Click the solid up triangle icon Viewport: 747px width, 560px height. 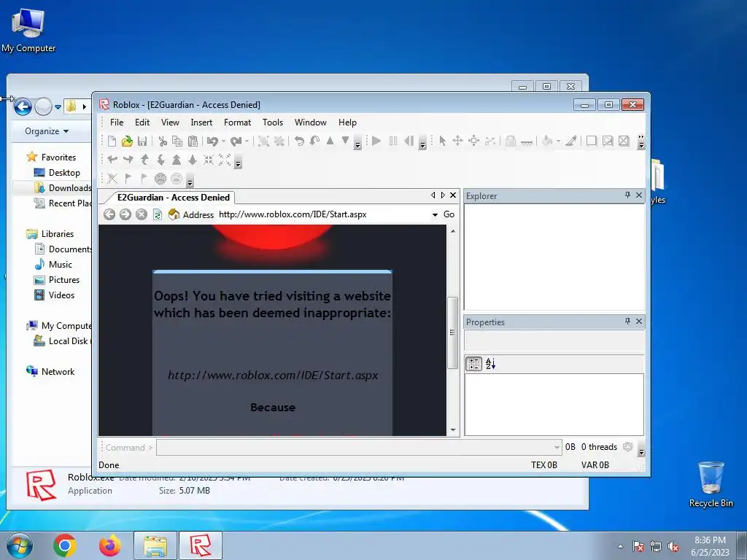pyautogui.click(x=330, y=141)
